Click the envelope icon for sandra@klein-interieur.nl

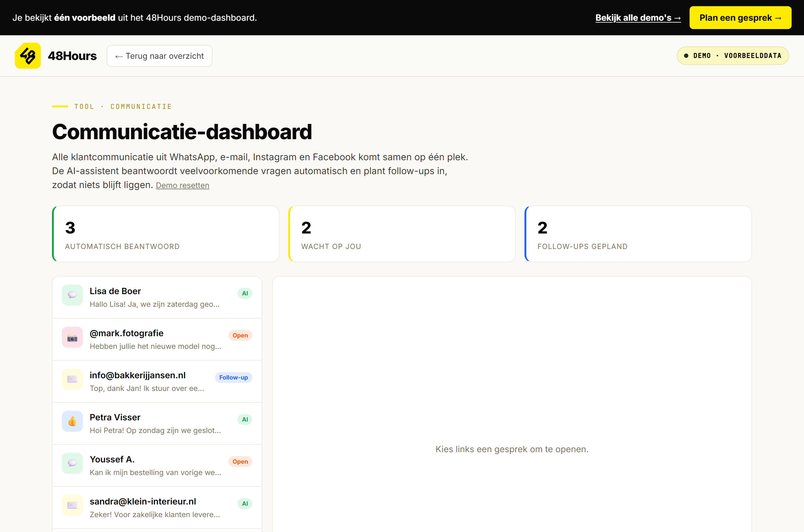(x=72, y=505)
